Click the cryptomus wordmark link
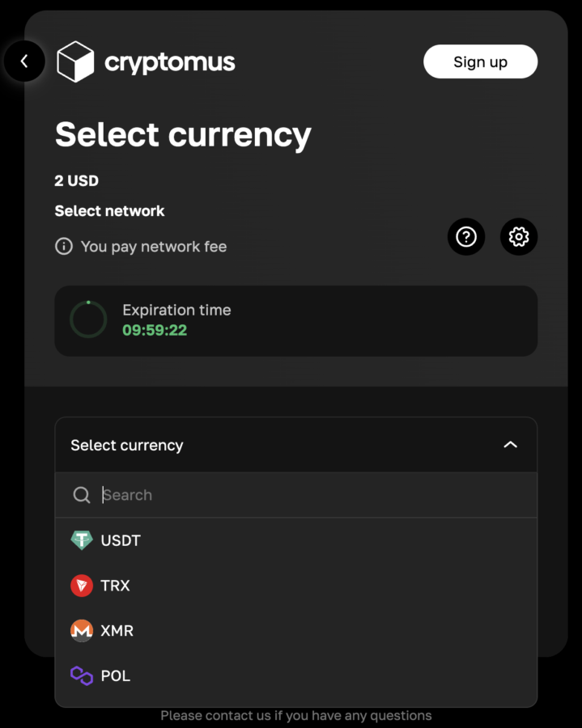 point(170,61)
